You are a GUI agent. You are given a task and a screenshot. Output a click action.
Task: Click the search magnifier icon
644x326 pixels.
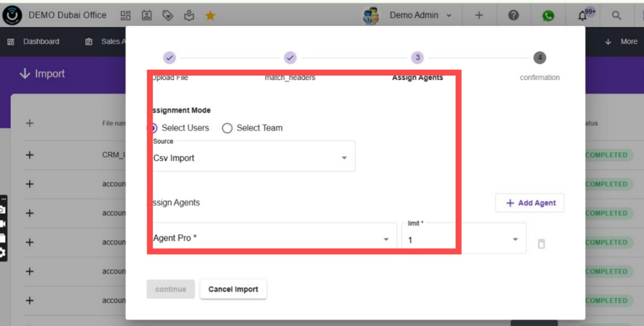point(616,15)
